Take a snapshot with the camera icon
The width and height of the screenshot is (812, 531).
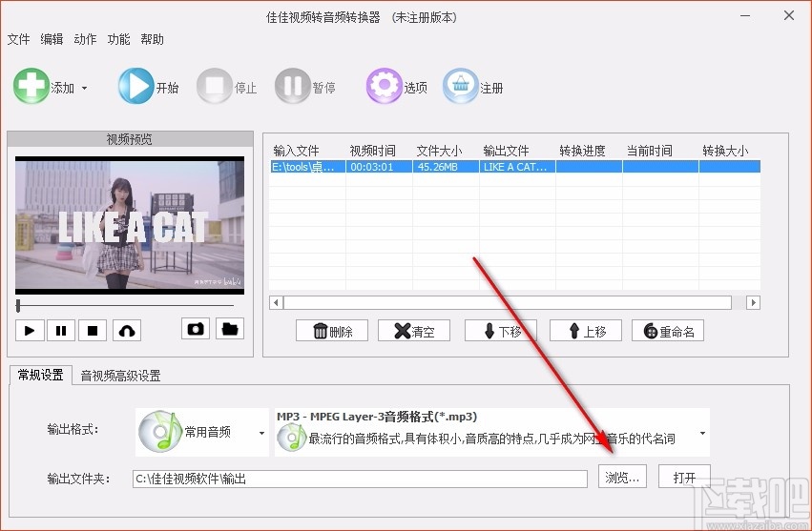196,329
